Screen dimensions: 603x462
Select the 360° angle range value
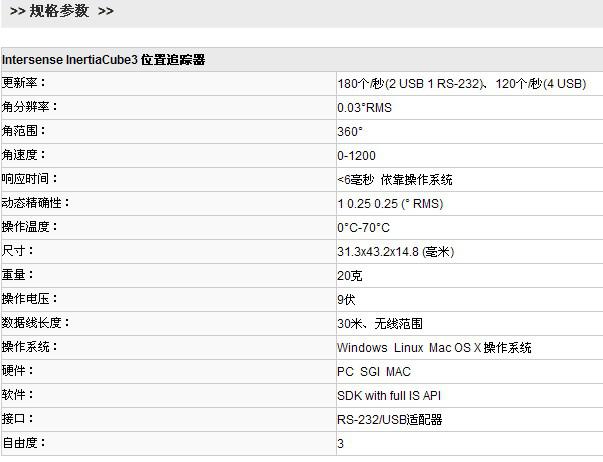(x=350, y=132)
